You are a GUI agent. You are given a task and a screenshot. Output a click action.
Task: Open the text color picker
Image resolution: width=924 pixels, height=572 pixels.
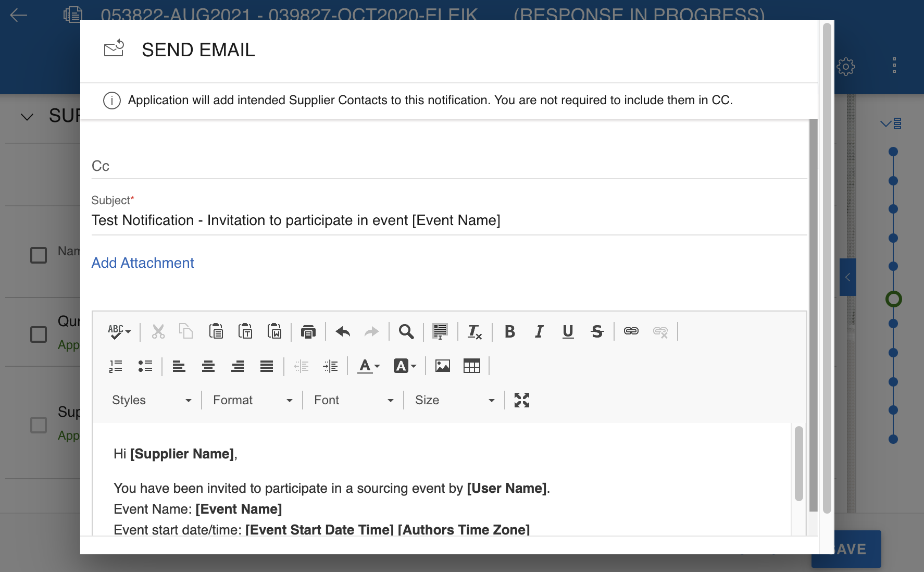coord(368,366)
